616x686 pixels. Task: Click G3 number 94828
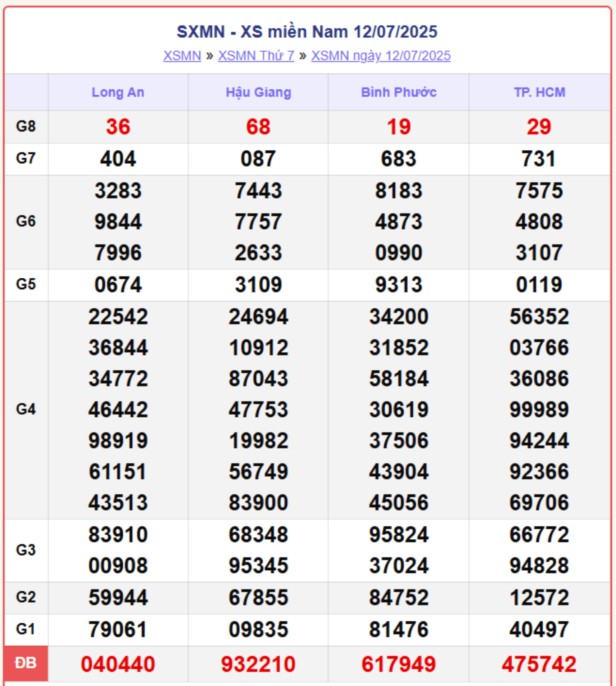[x=539, y=565]
